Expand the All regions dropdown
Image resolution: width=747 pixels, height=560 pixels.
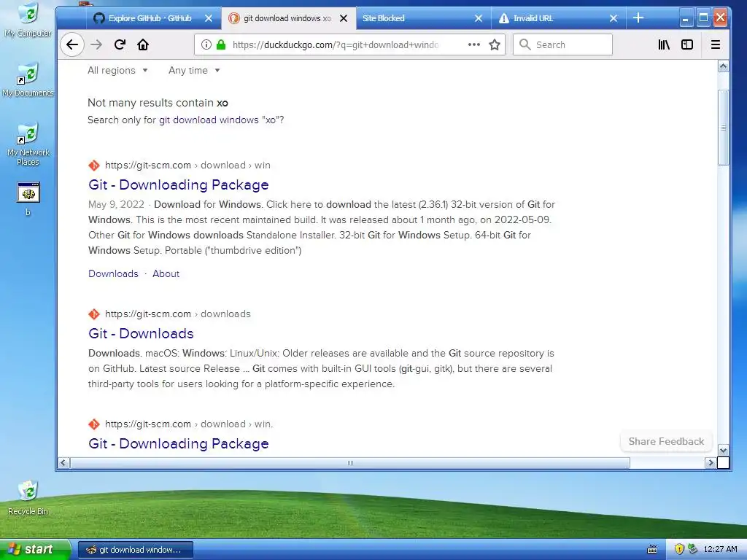117,71
